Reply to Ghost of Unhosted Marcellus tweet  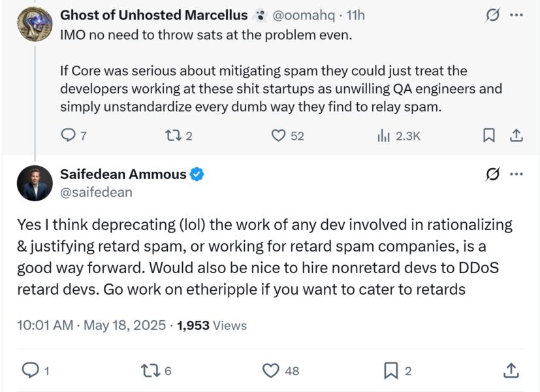(x=69, y=135)
